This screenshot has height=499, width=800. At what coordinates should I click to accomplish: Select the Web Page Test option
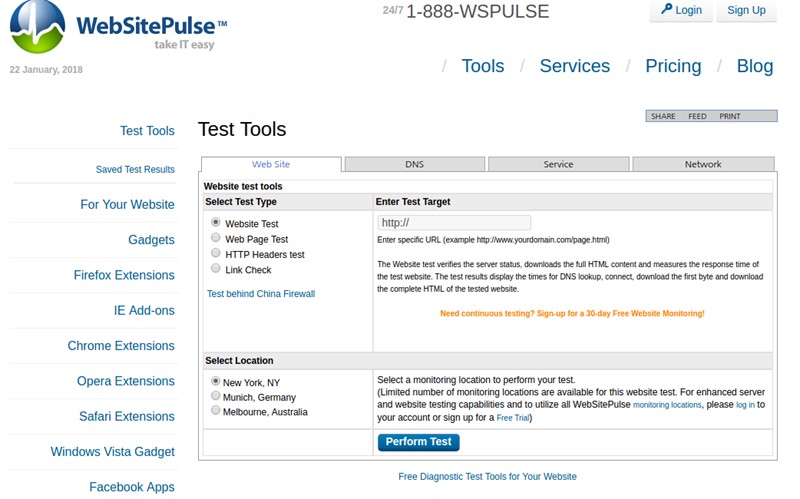[x=216, y=238]
